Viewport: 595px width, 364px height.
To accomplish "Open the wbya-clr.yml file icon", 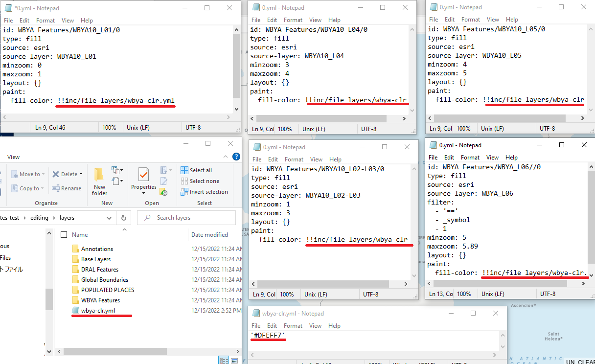I will [x=75, y=310].
